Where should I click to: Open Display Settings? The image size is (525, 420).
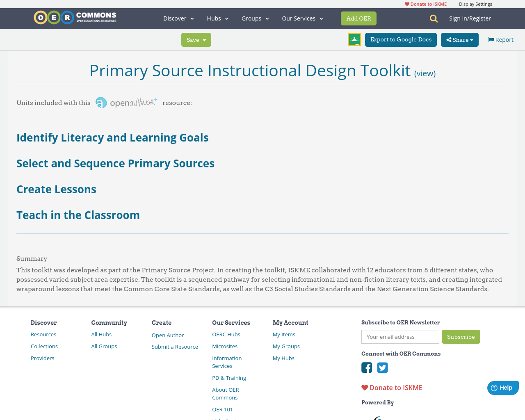tap(475, 3)
